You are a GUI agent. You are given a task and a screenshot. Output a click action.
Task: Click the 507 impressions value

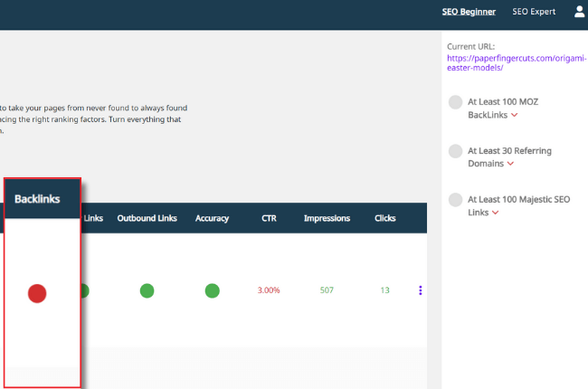pyautogui.click(x=327, y=290)
